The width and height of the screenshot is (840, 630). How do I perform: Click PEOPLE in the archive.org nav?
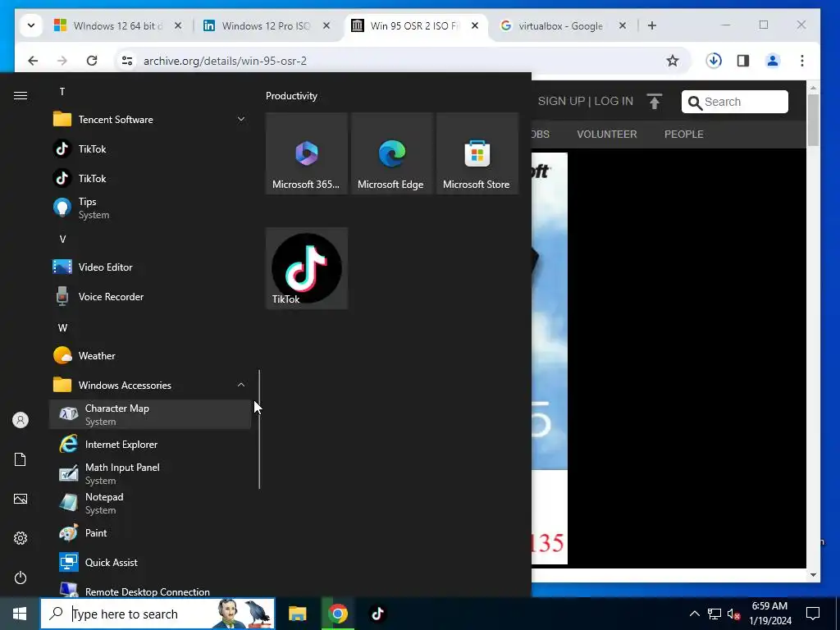coord(683,134)
